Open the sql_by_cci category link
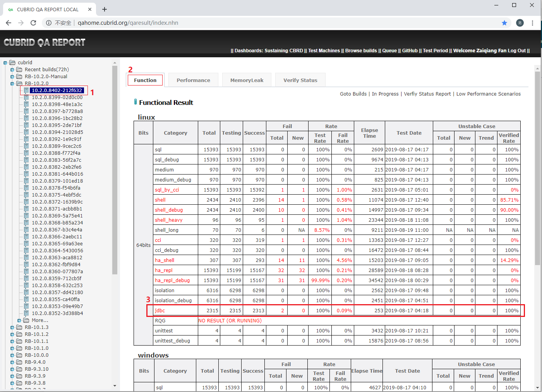 point(167,190)
